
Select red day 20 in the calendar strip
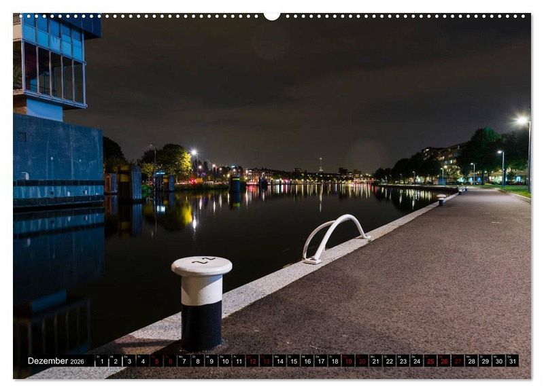(x=362, y=361)
